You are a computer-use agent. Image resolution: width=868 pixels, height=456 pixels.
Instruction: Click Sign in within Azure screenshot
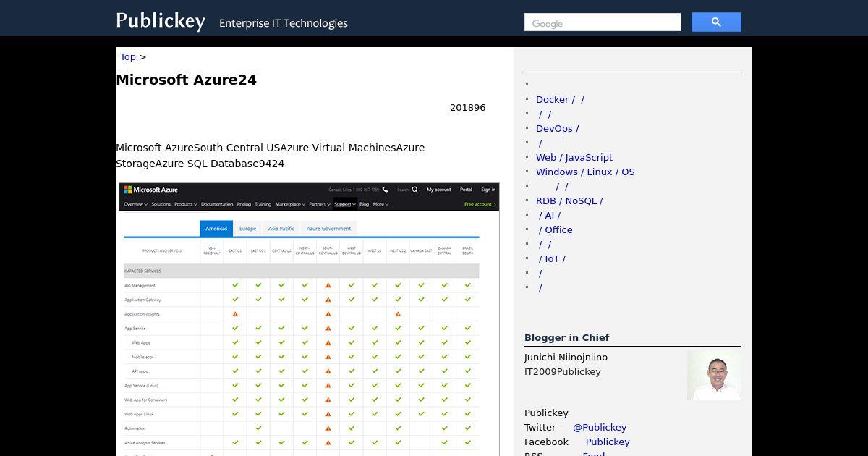tap(488, 190)
